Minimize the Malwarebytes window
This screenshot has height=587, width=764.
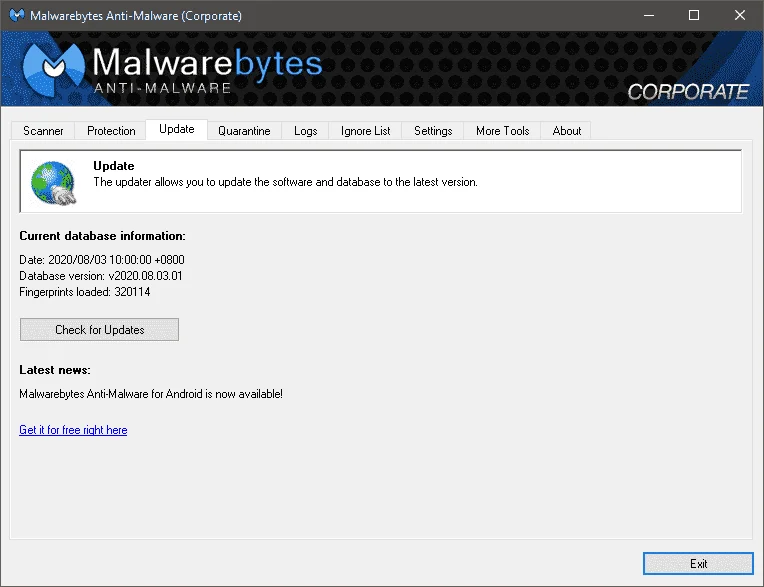(649, 16)
